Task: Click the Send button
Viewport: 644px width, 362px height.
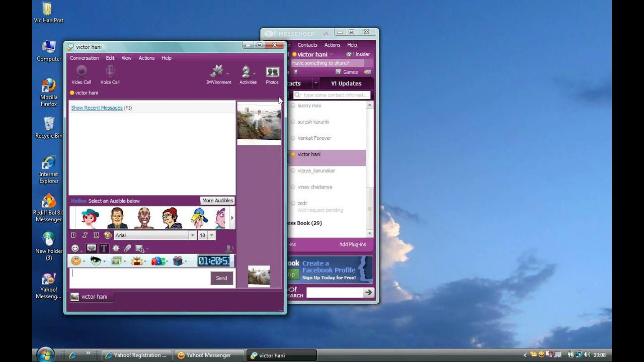Action: pyautogui.click(x=221, y=278)
